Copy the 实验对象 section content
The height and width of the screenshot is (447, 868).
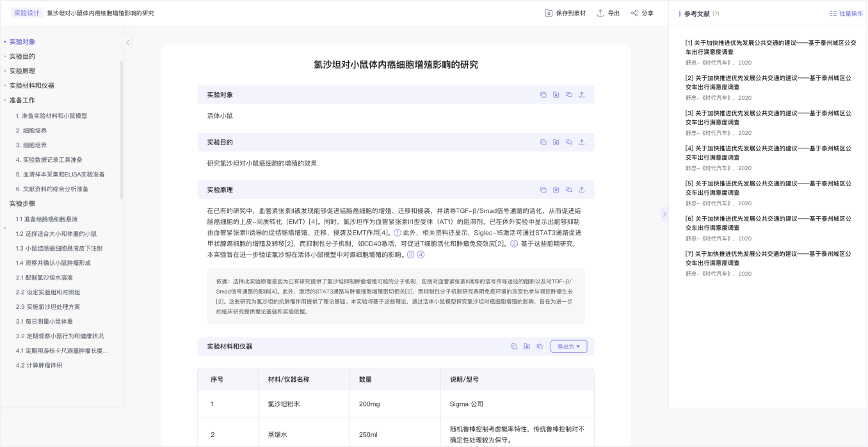point(543,95)
